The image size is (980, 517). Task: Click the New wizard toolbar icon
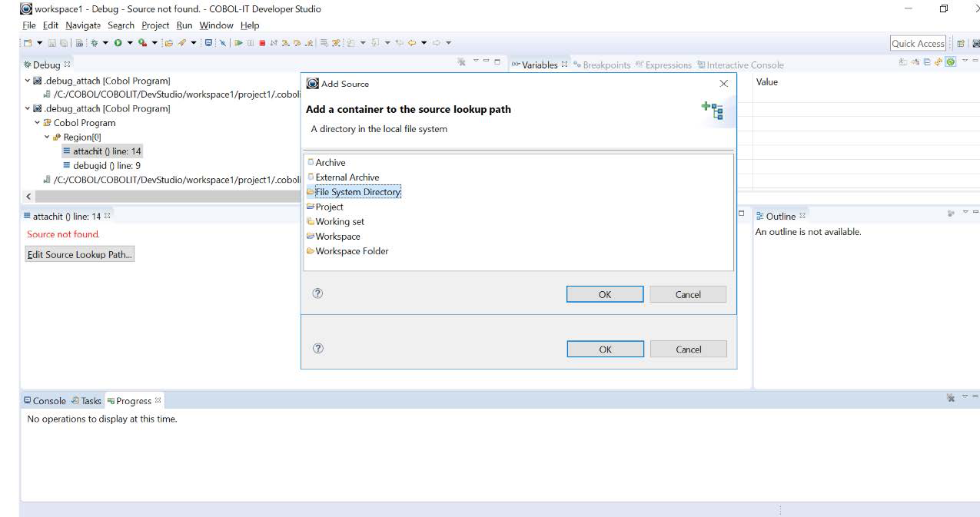(28, 42)
